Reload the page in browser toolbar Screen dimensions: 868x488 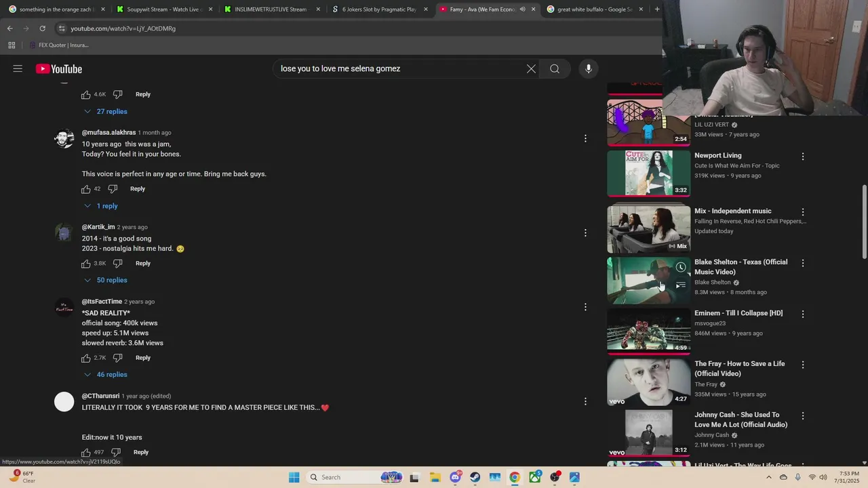tap(42, 28)
